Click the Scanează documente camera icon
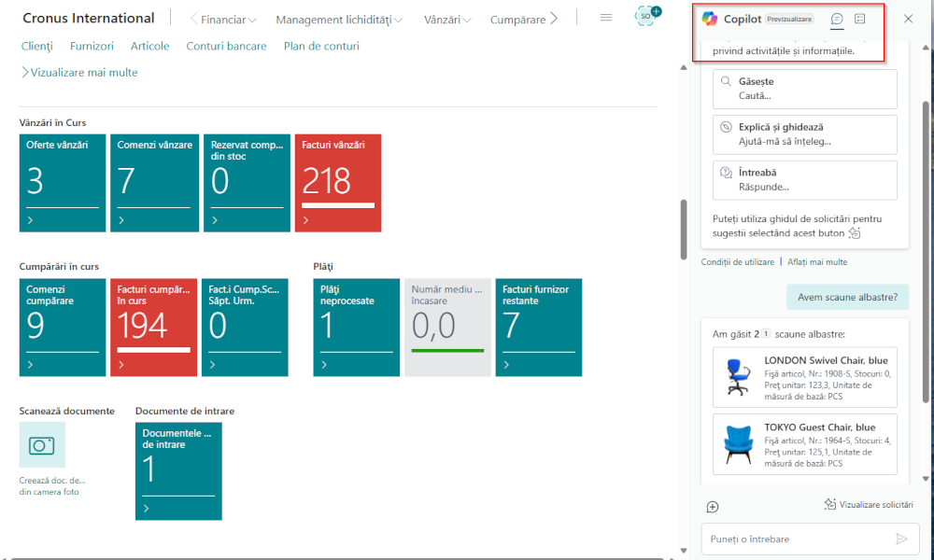The width and height of the screenshot is (934, 560). pyautogui.click(x=42, y=444)
